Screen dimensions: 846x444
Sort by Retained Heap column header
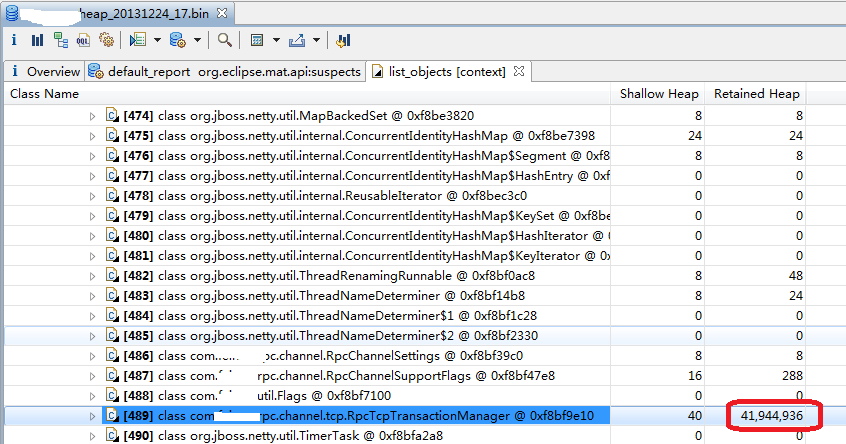coord(756,94)
